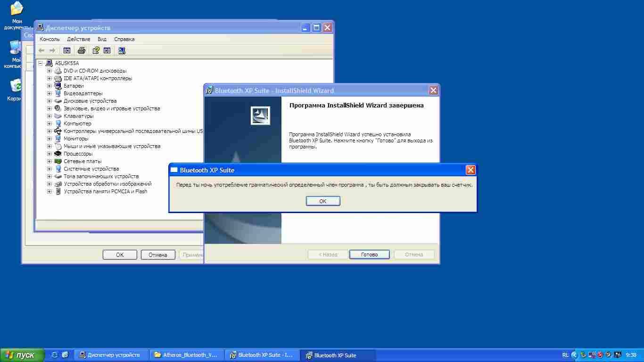Select the Процессоры chip icon
The width and height of the screenshot is (644, 362).
(x=58, y=154)
